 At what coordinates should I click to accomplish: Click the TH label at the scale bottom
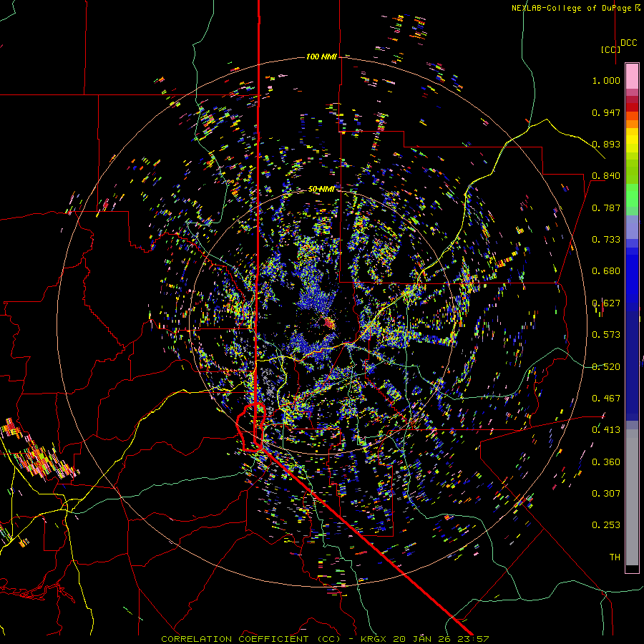[615, 557]
